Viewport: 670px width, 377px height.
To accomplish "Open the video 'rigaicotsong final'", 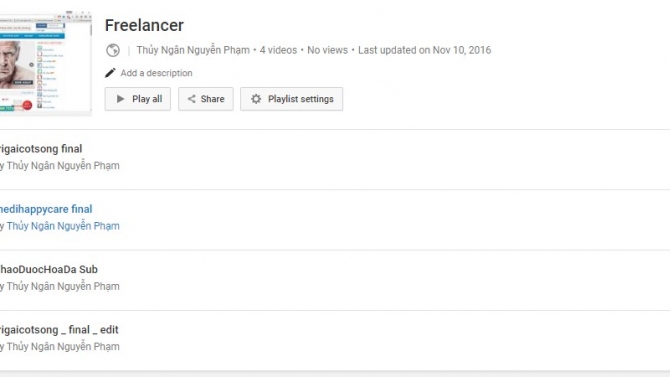I will [x=41, y=149].
